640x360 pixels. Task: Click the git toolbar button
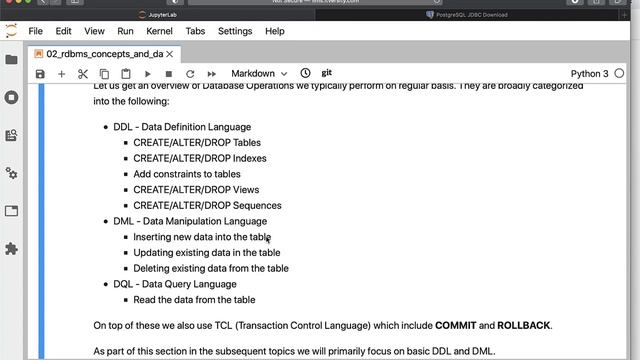coord(327,73)
